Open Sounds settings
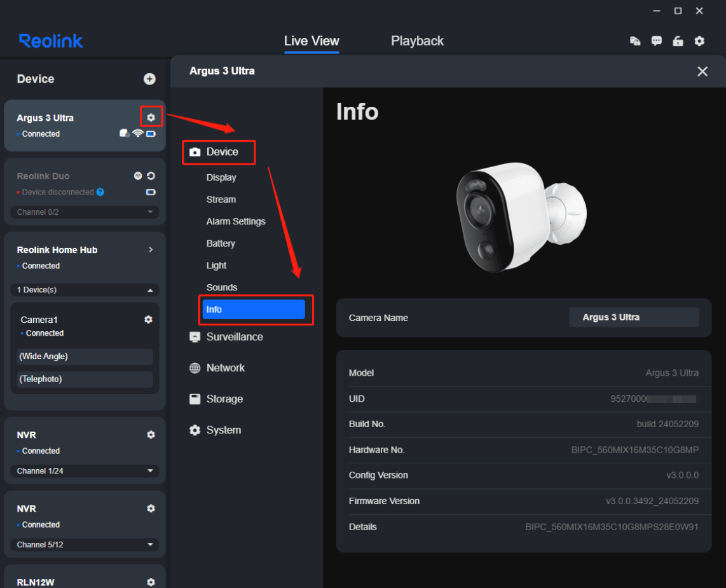 pos(221,287)
